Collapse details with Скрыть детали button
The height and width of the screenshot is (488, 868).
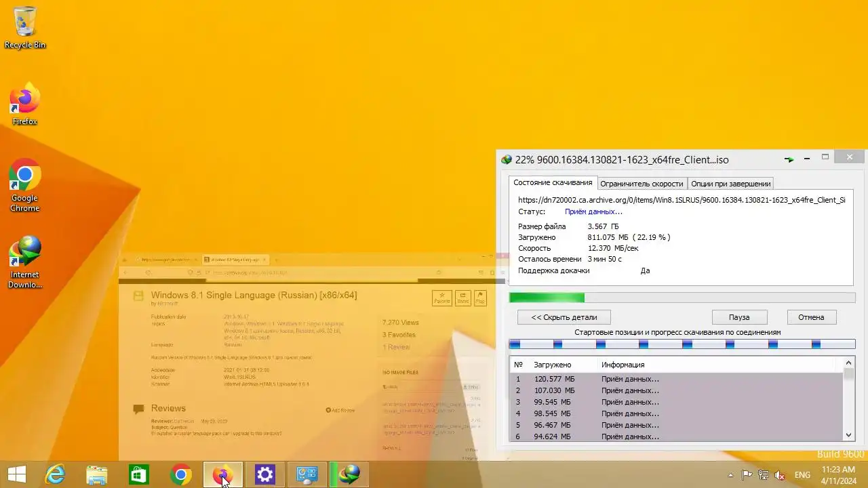pos(564,317)
